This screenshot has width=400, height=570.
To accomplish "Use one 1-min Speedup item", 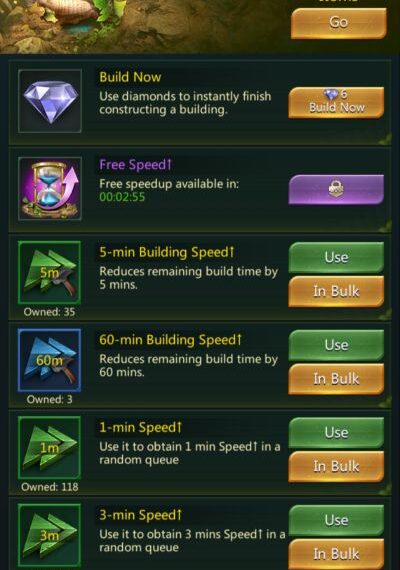I will point(336,433).
